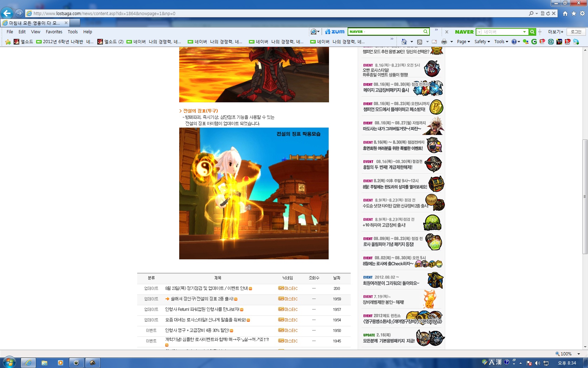Open Internet Explorer from the taskbar
The width and height of the screenshot is (588, 368).
point(28,363)
